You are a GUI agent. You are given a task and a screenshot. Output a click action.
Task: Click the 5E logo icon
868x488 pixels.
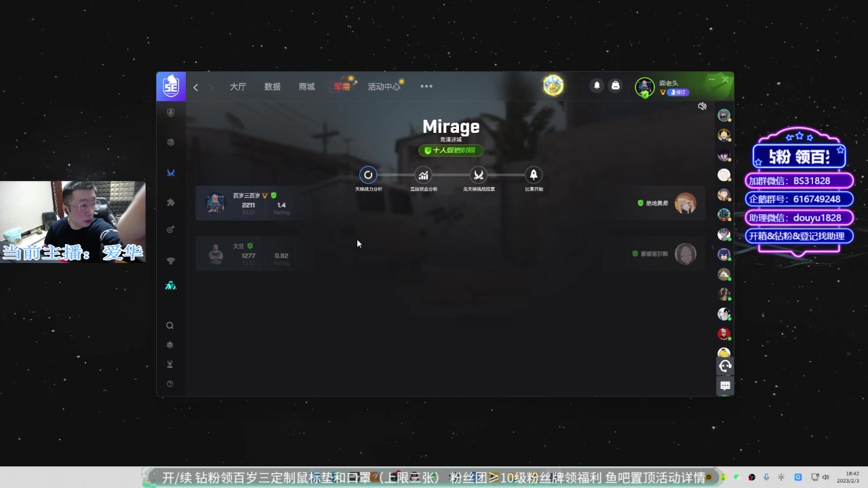point(171,87)
